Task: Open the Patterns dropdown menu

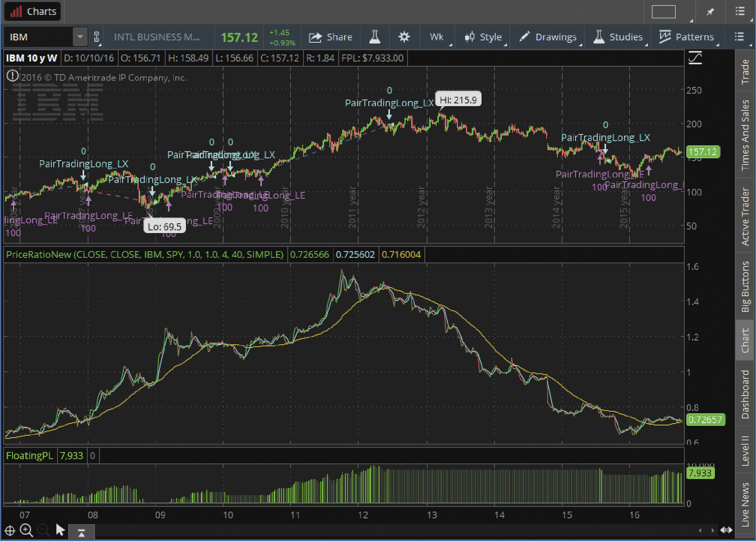Action: pos(687,37)
